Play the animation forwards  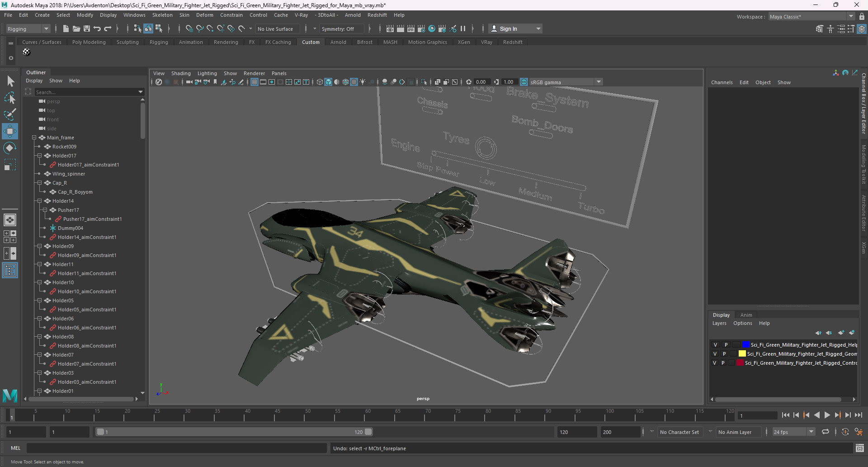point(827,415)
